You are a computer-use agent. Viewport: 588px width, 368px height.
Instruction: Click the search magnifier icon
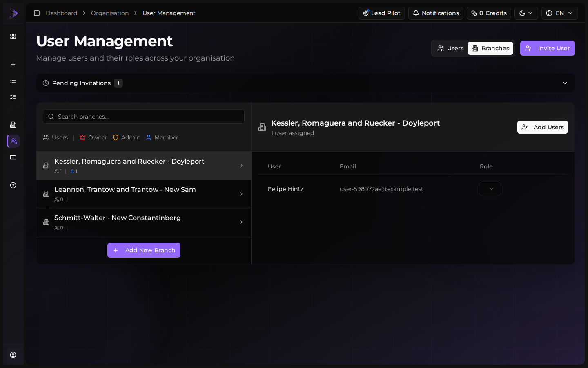pyautogui.click(x=51, y=117)
